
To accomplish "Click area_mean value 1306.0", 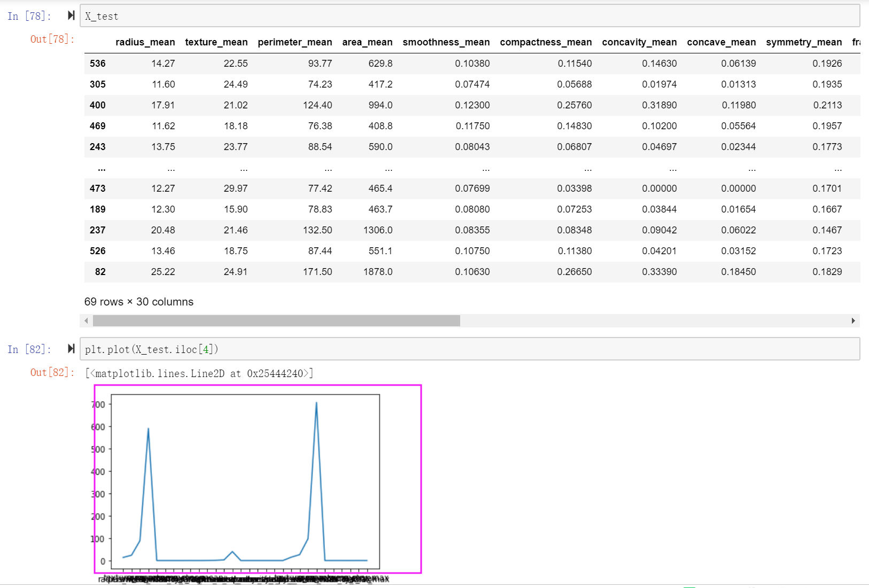I will [x=378, y=230].
